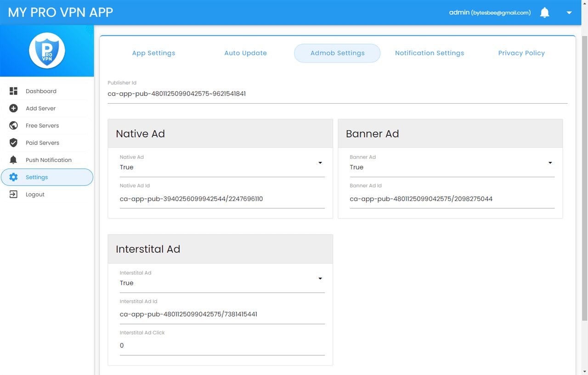Click the Publisher Id input field
Viewport: 588px width, 375px height.
coord(337,94)
